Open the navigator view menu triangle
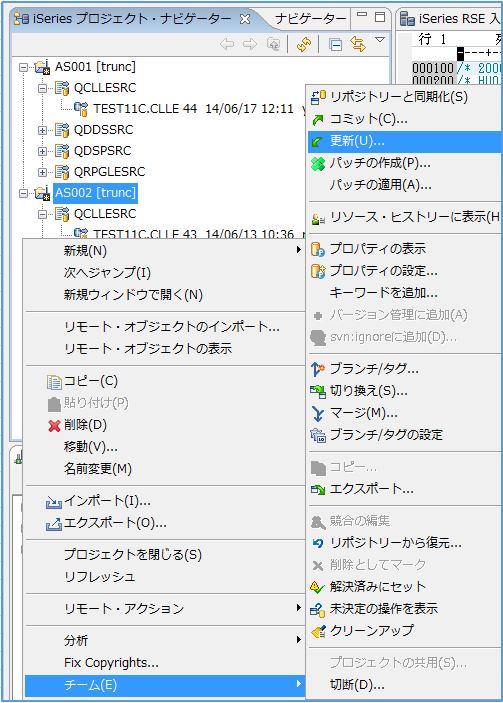 pos(380,40)
